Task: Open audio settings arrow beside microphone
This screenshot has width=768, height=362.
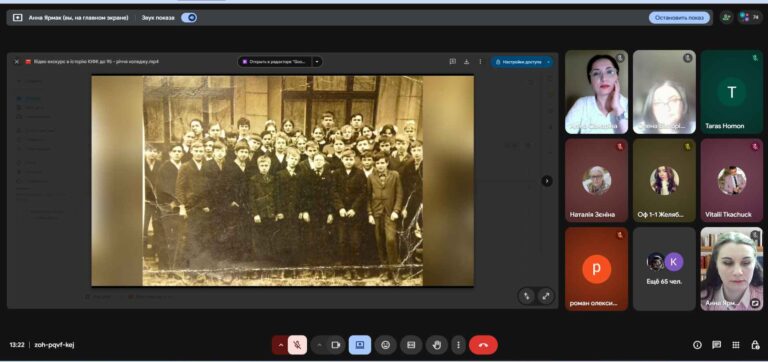Action: pos(280,345)
